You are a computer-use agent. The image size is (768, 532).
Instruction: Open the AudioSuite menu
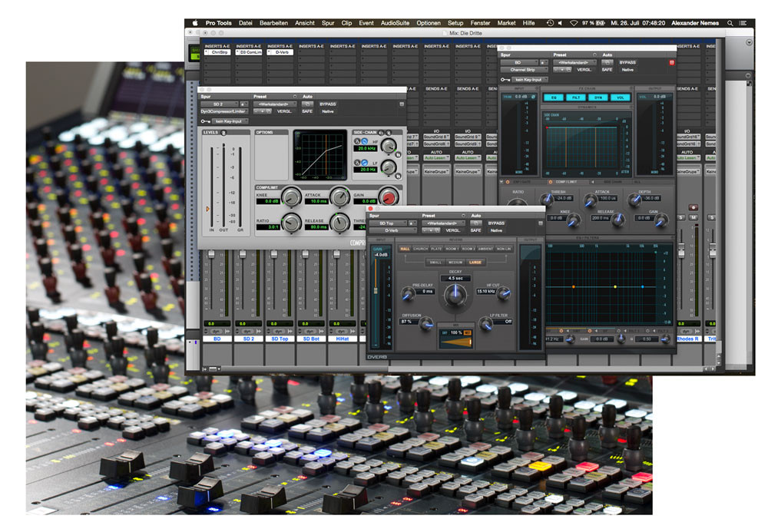click(395, 23)
